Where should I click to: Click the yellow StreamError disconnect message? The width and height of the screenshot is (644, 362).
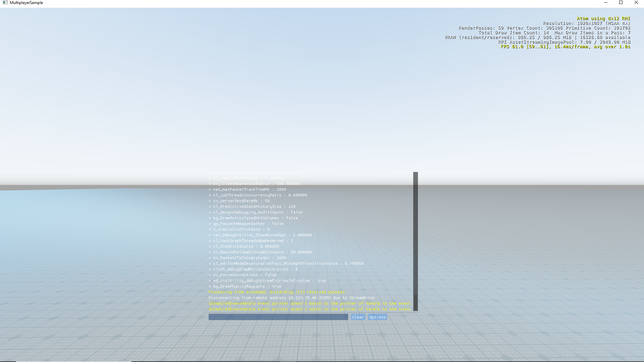pyautogui.click(x=291, y=298)
